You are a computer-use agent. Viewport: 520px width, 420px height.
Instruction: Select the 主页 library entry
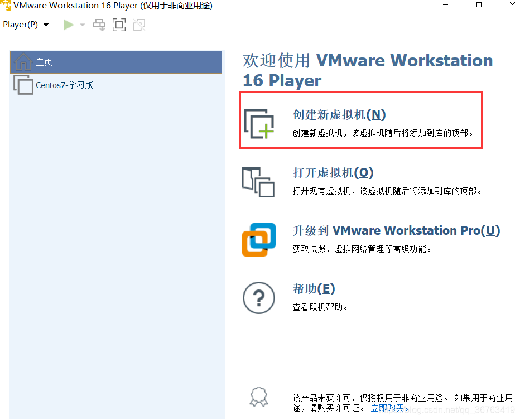point(115,62)
